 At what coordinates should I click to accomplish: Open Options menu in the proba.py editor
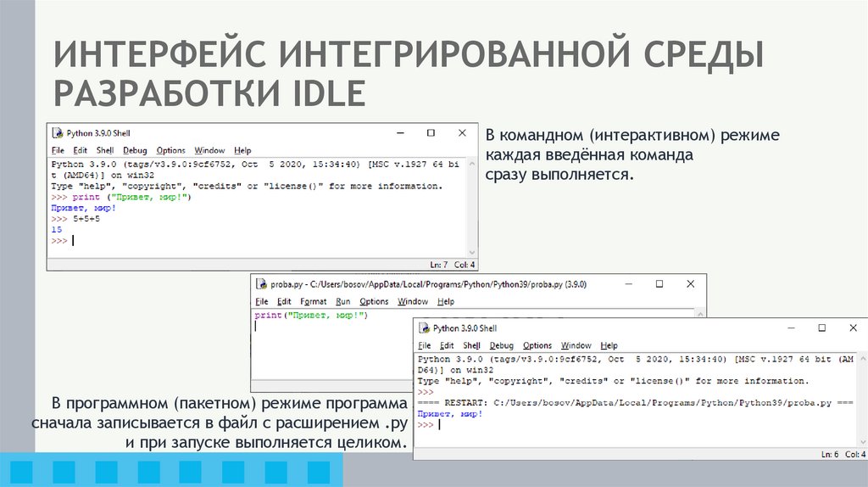[x=374, y=301]
